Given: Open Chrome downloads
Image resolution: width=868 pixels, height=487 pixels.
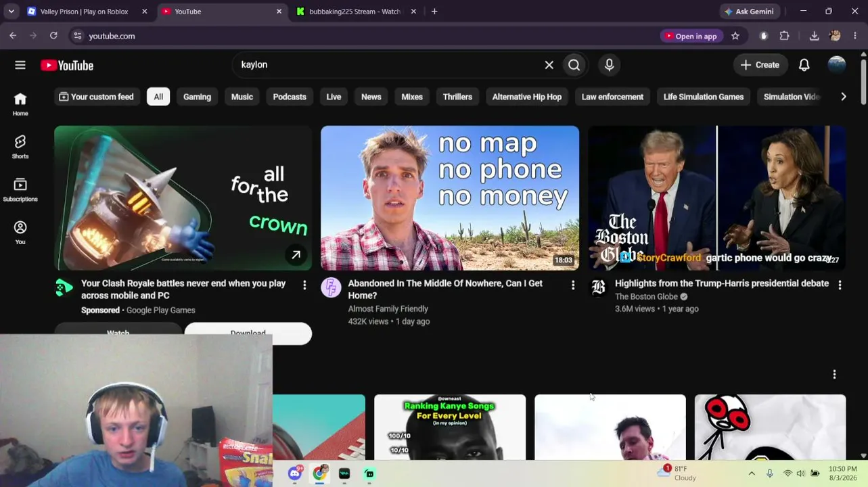Looking at the screenshot, I should coord(814,36).
